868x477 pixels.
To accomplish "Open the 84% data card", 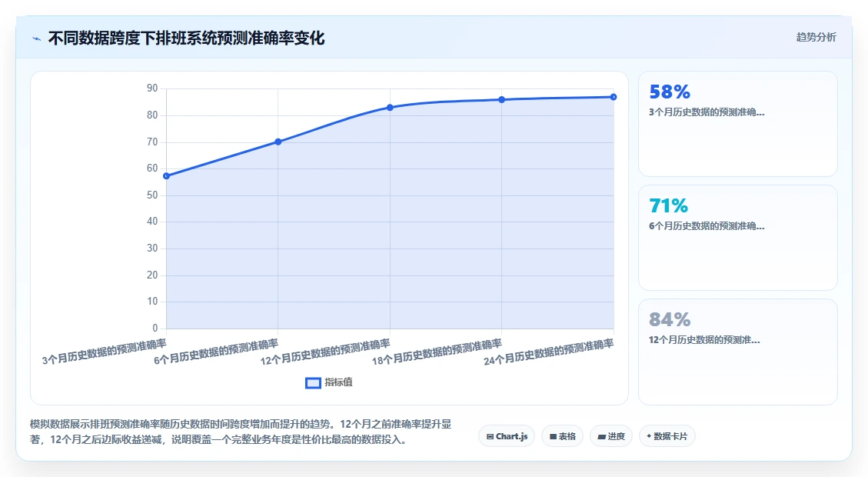I will [x=738, y=352].
